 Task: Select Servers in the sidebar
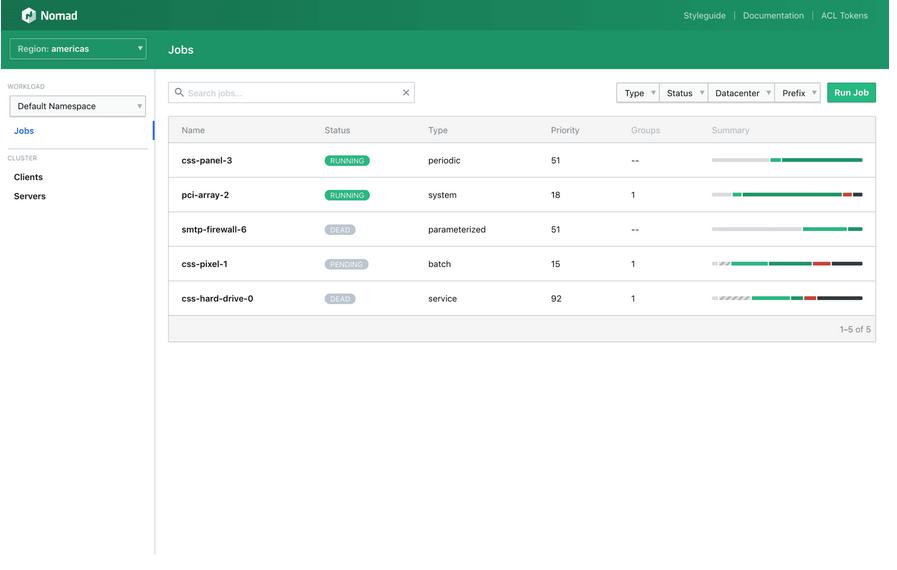point(30,196)
